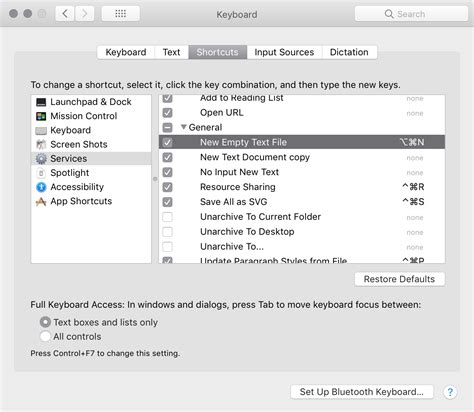
Task: Collapse the General disclosure triangle
Action: 183,127
